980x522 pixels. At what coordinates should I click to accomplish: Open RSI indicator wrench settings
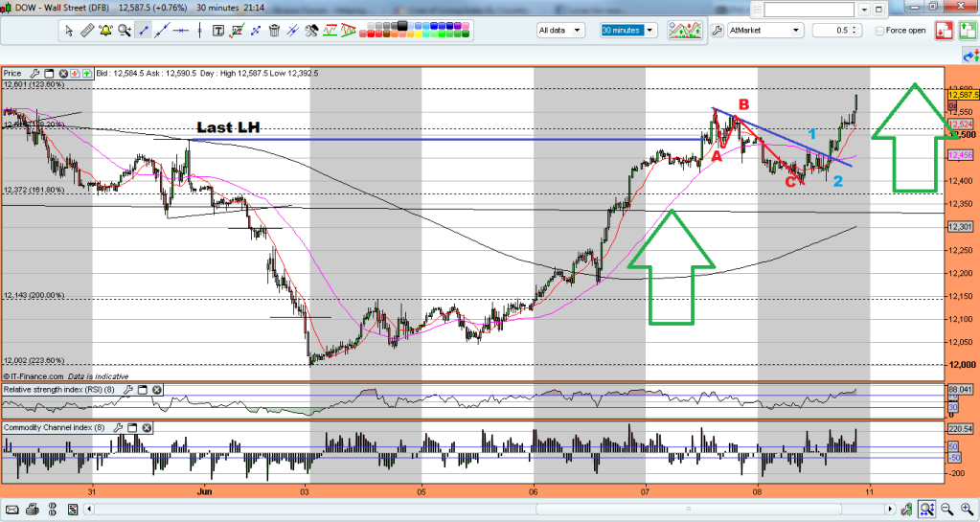tap(128, 390)
